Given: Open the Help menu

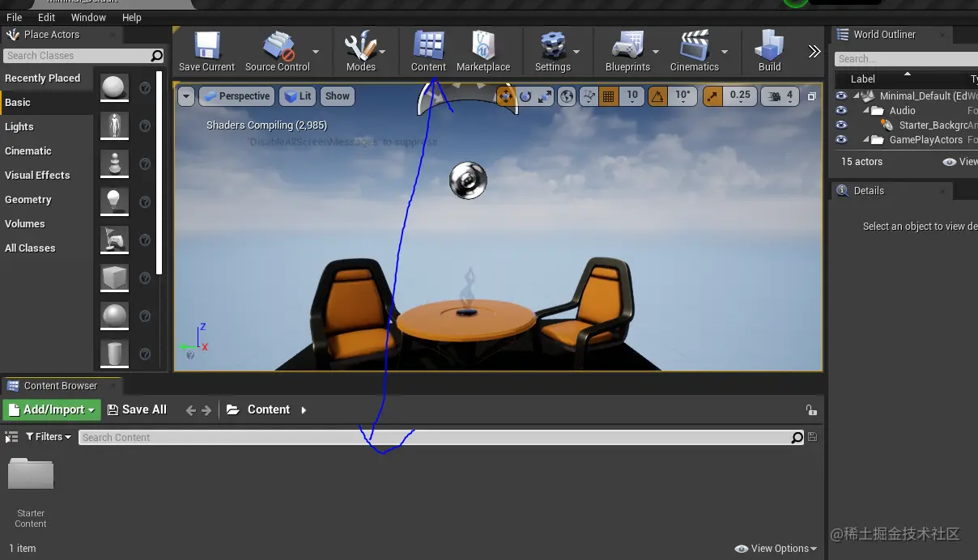Looking at the screenshot, I should (x=131, y=17).
